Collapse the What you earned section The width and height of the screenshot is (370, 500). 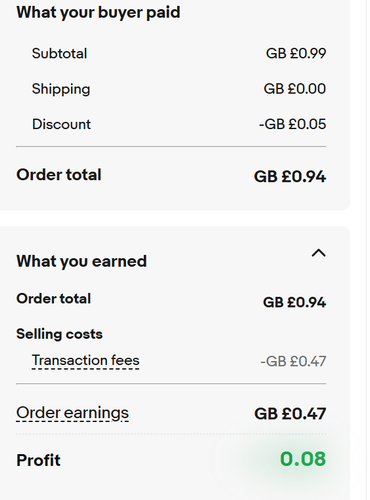tap(318, 253)
